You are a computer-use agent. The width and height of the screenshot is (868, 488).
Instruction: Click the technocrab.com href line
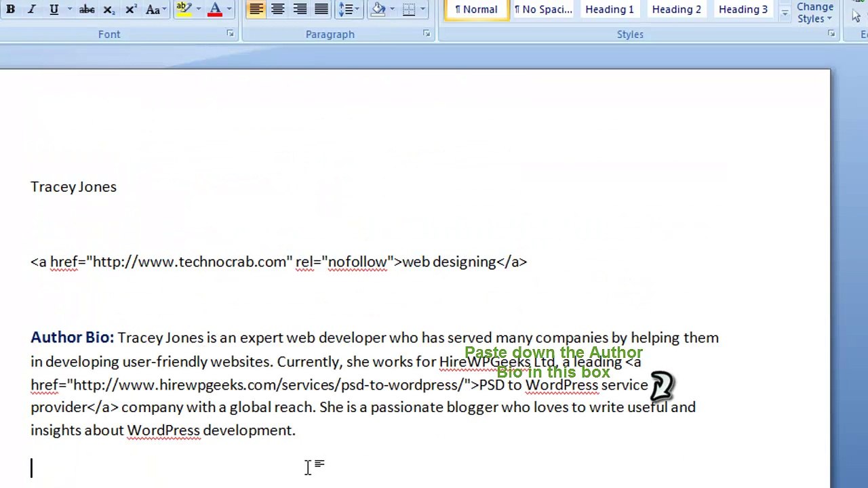coord(279,262)
